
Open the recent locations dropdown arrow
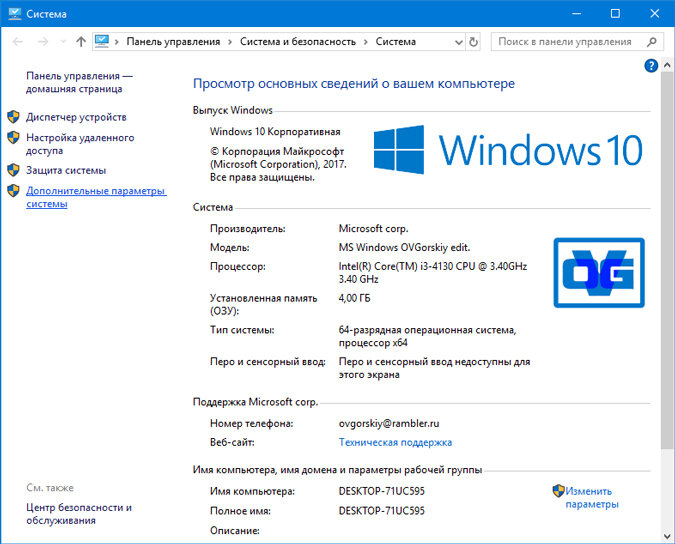click(x=63, y=42)
